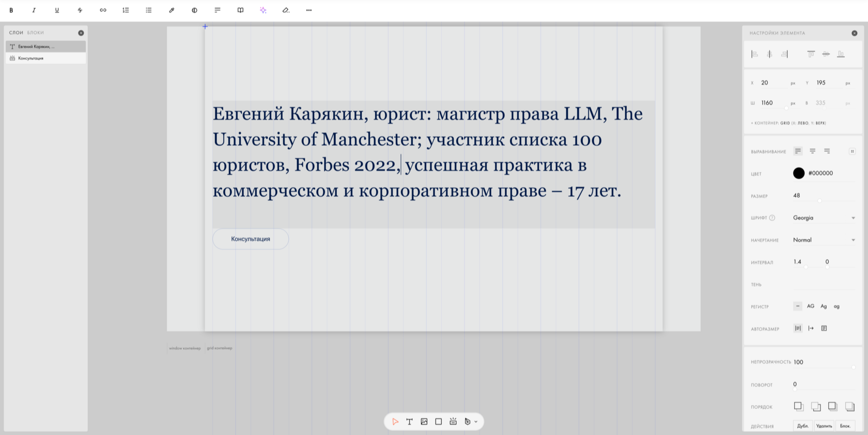This screenshot has width=868, height=435.
Task: Open the Georgia font dropdown
Action: click(x=824, y=218)
